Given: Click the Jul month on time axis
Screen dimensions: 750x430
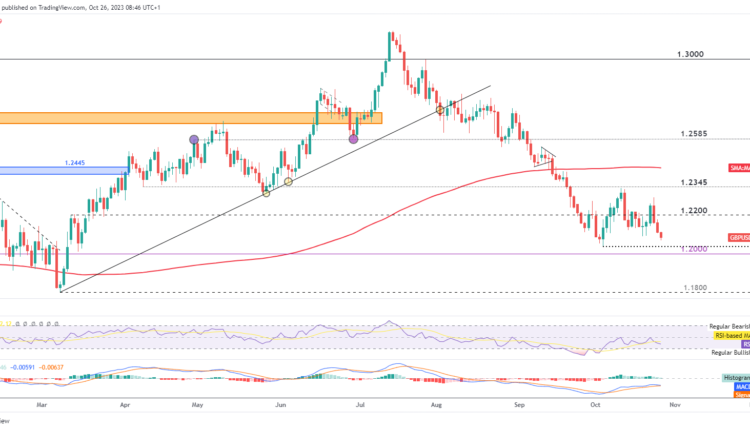Looking at the screenshot, I should (357, 408).
